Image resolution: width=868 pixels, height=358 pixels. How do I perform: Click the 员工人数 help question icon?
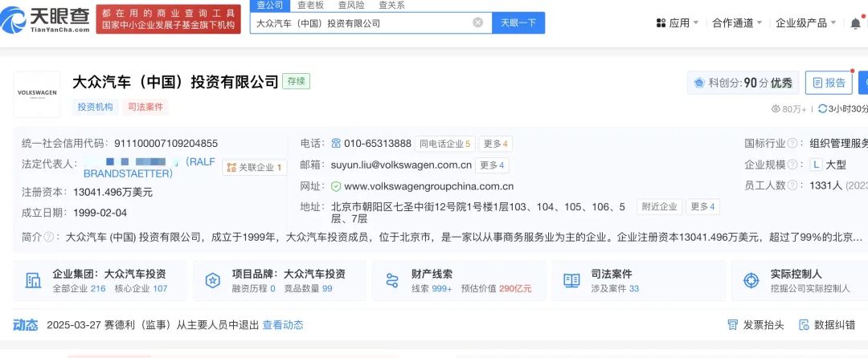pyautogui.click(x=792, y=185)
